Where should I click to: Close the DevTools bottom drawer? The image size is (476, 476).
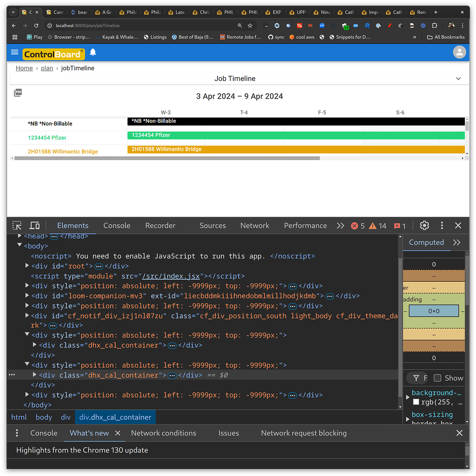(x=459, y=433)
